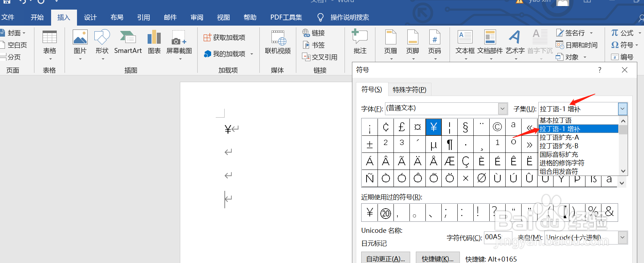The width and height of the screenshot is (644, 263).
Task: Insert a Blank Page (空白页)
Action: point(13,45)
